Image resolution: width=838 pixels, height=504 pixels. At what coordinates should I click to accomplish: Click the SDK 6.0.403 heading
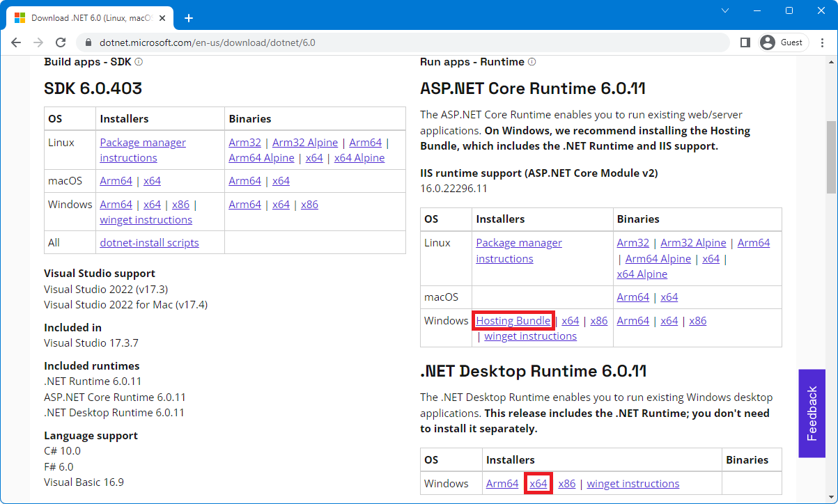(x=93, y=88)
